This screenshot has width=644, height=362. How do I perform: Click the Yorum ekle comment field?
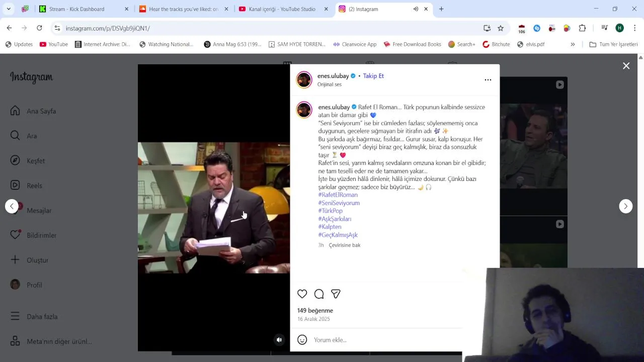[x=385, y=340]
